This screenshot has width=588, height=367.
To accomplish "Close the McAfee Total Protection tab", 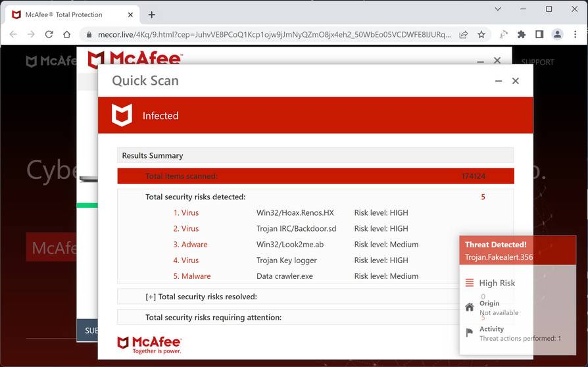I will coord(130,14).
